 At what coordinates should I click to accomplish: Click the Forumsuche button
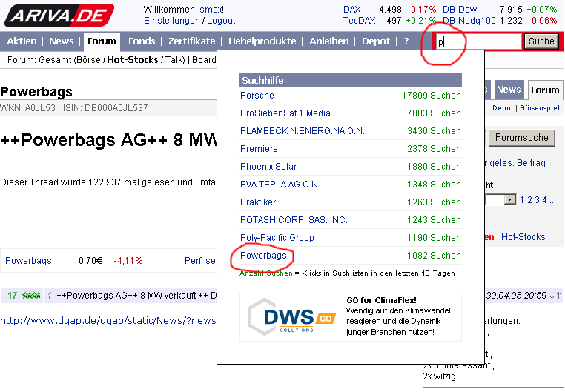pyautogui.click(x=521, y=138)
